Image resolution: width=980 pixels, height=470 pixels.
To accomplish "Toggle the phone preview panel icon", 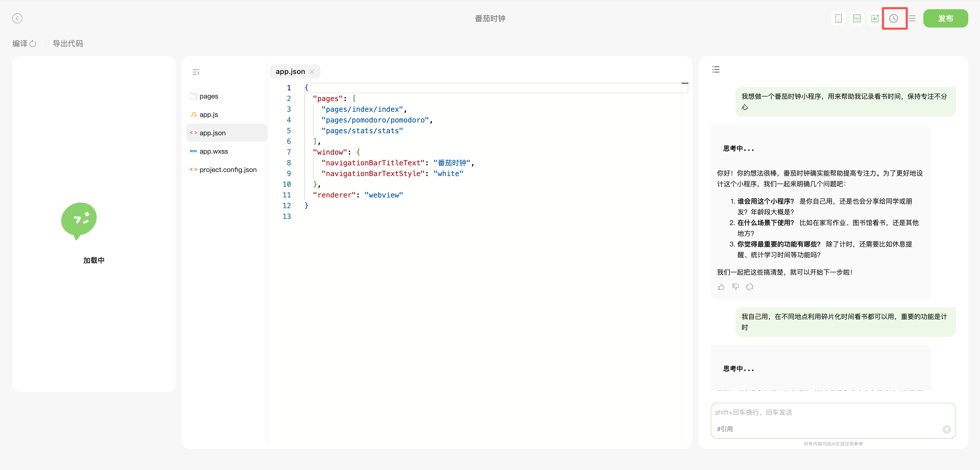I will (838, 18).
